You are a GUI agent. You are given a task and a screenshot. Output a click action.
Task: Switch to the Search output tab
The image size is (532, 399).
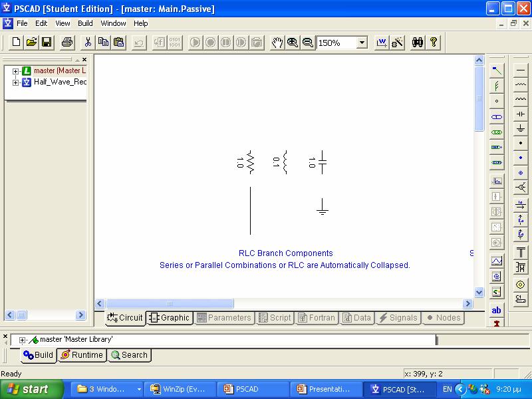pos(129,355)
